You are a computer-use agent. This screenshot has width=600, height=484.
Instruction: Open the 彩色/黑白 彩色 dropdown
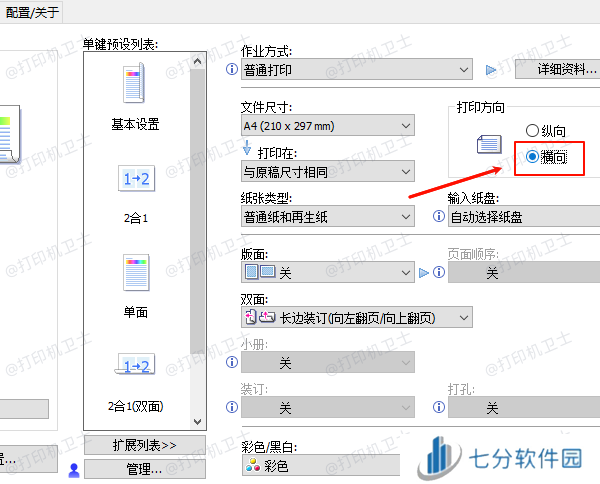click(x=321, y=465)
